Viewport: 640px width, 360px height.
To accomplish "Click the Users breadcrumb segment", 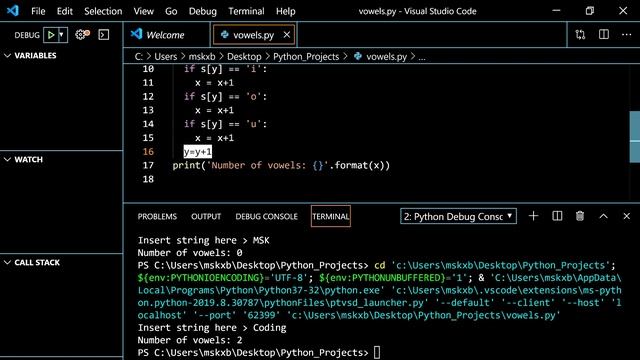I will (165, 57).
